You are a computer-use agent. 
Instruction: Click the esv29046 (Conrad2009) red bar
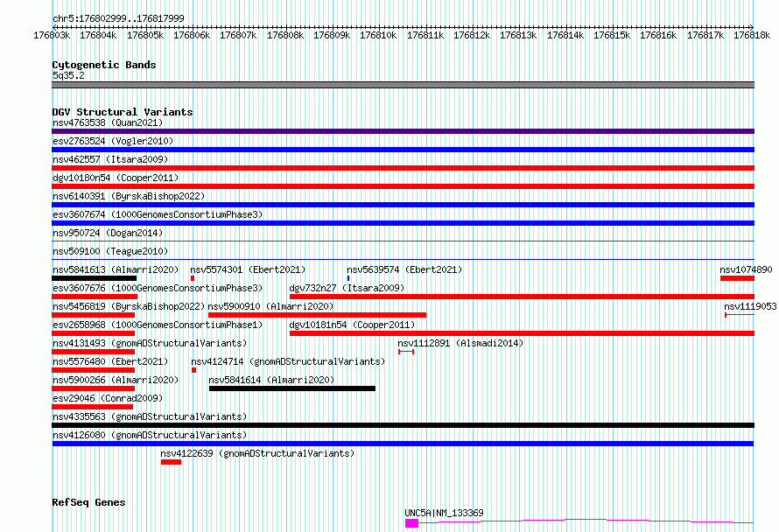click(93, 407)
